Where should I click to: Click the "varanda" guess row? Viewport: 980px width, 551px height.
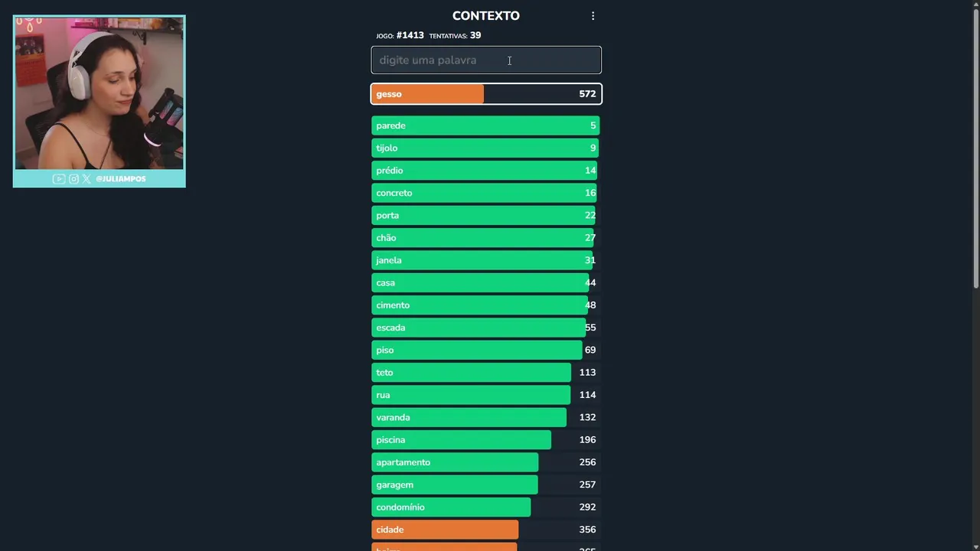click(486, 417)
